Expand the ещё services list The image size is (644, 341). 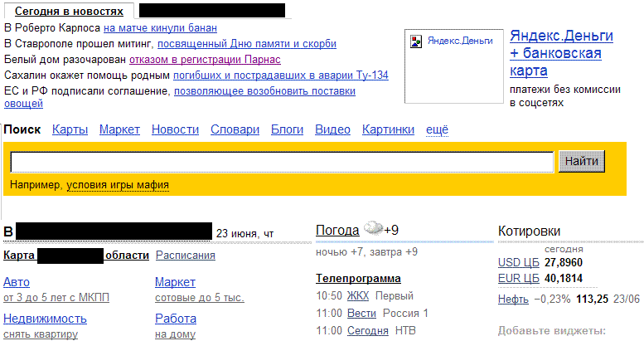437,129
